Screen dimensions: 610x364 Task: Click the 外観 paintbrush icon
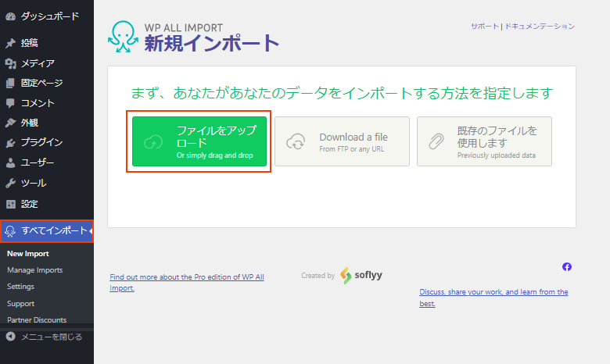click(10, 123)
